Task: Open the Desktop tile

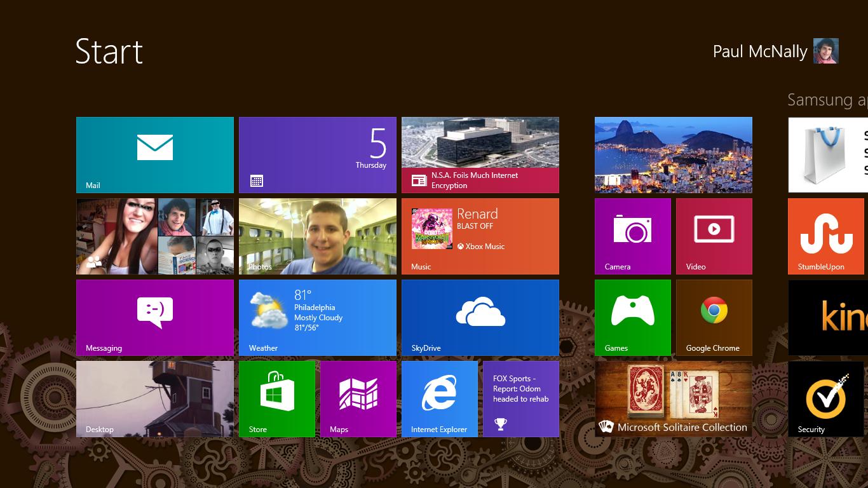Action: [x=155, y=399]
